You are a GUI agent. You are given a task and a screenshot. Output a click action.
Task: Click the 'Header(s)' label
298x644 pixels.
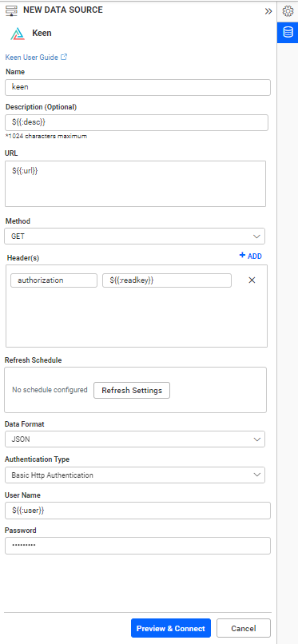pos(24,258)
